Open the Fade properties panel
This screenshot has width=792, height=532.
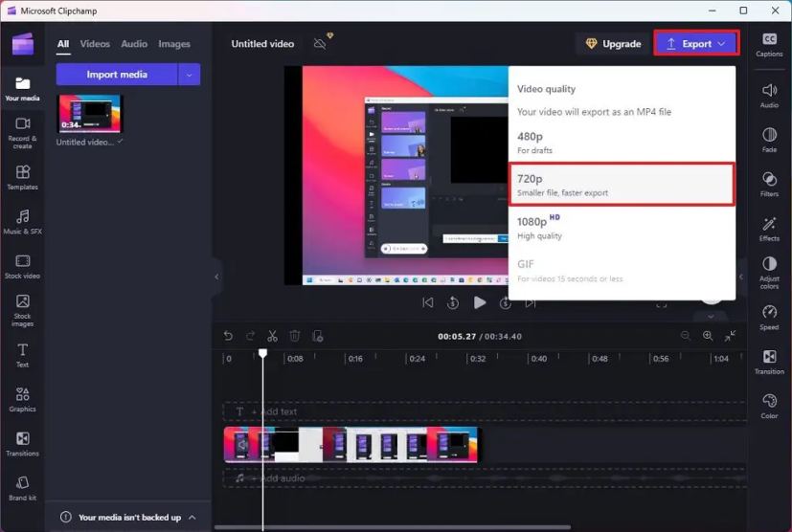click(x=769, y=141)
